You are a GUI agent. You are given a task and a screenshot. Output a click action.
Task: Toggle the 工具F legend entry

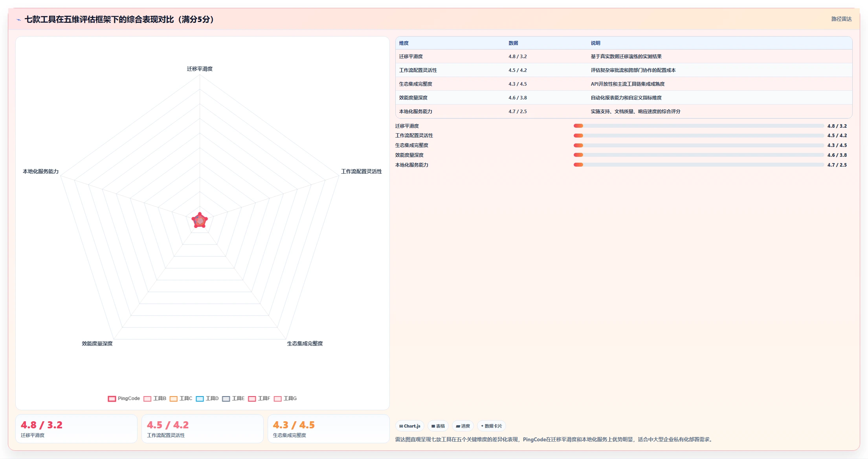(x=259, y=398)
